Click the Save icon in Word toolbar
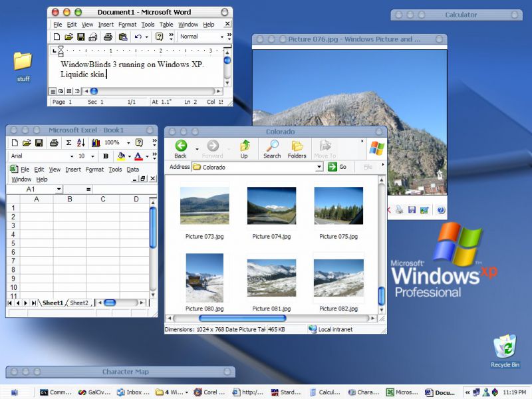Screen dimensions: 532x399 80,37
